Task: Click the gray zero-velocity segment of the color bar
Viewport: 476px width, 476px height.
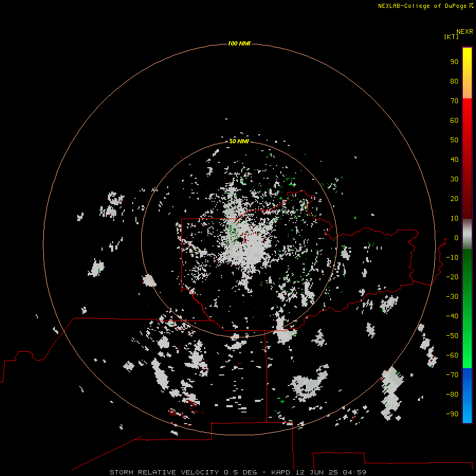Action: (x=467, y=234)
